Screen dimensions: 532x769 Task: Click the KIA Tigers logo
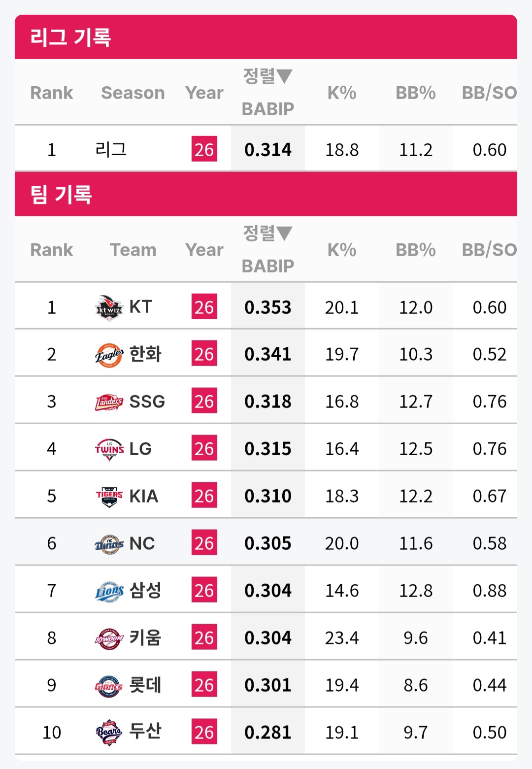(x=109, y=496)
